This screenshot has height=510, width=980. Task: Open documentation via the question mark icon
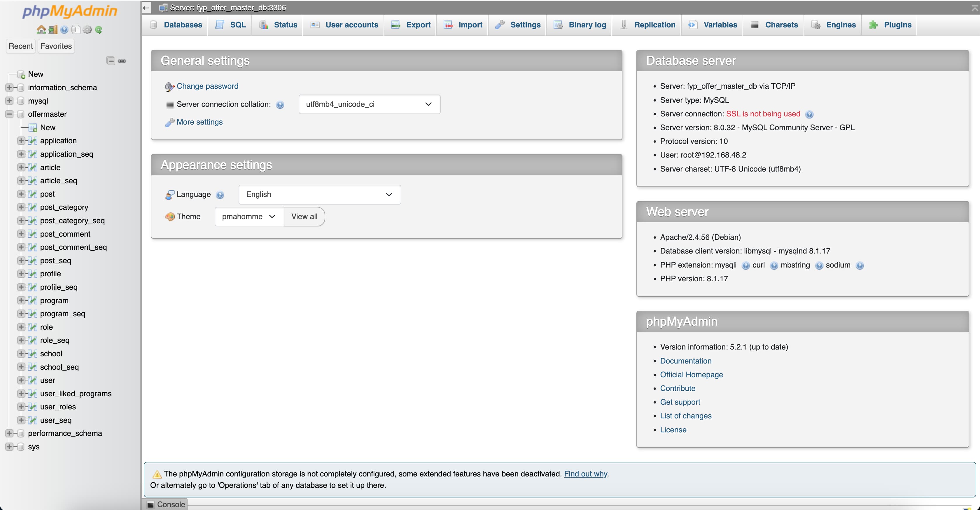coord(64,29)
